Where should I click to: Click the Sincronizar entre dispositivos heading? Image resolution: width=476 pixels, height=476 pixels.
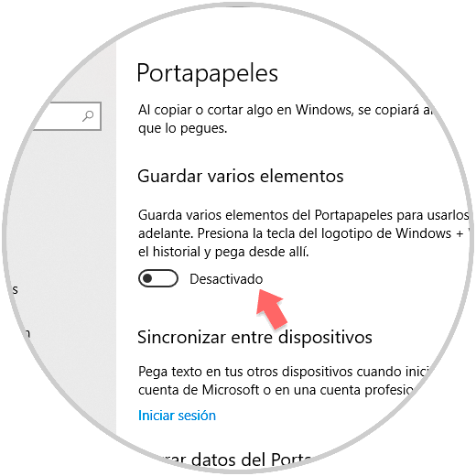coord(254,337)
